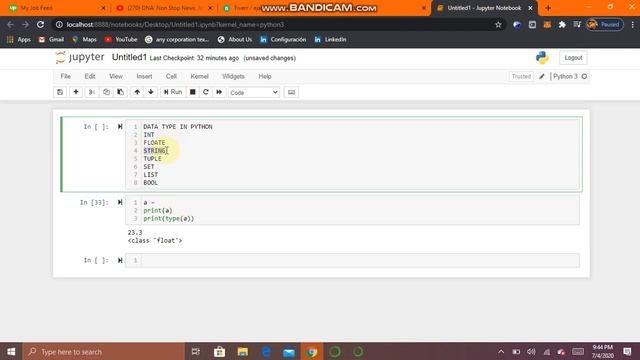Reload the page in Chrome
The width and height of the screenshot is (640, 360).
tap(40, 24)
